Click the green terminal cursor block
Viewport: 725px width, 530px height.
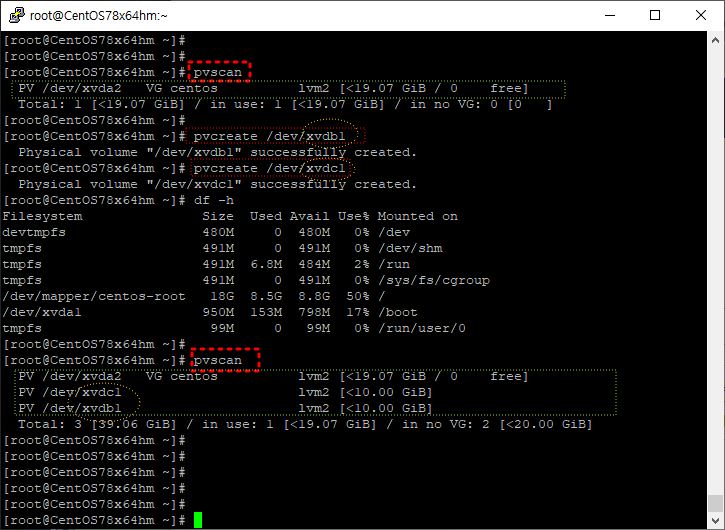[x=198, y=520]
